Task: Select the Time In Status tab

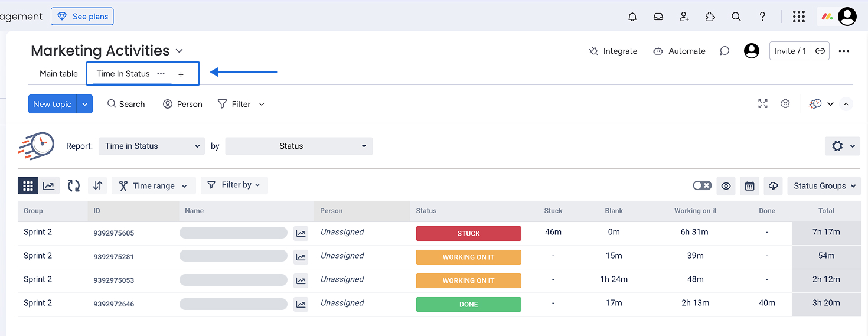Action: tap(123, 74)
